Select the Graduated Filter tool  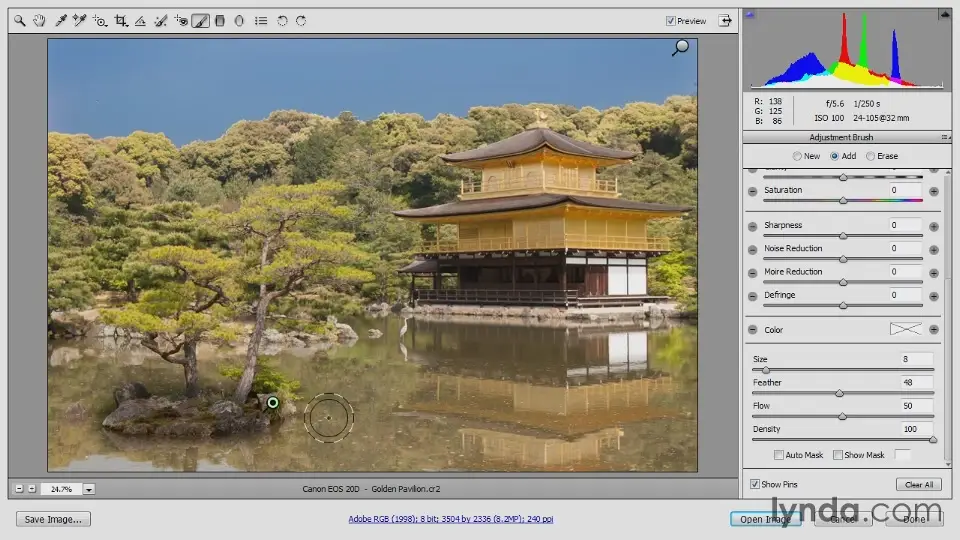(220, 20)
